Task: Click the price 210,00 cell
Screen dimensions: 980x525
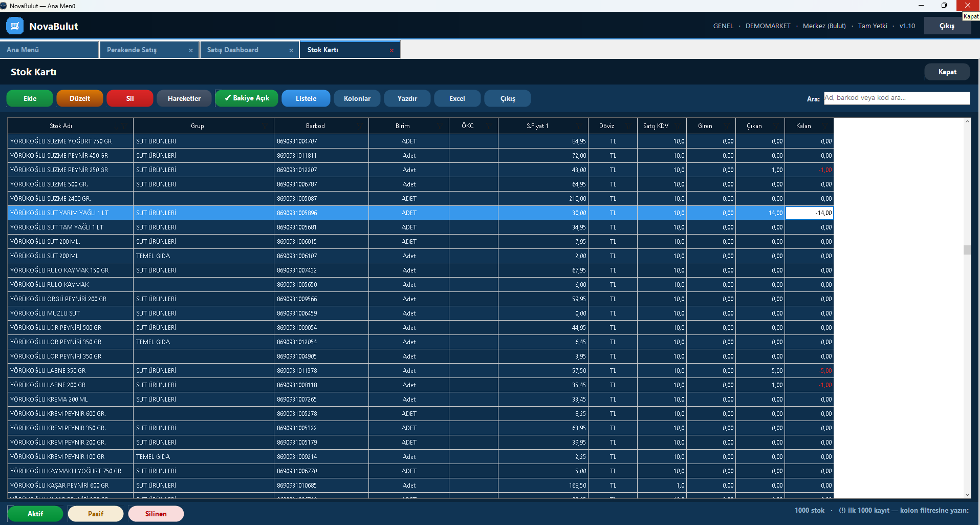Action: 543,198
